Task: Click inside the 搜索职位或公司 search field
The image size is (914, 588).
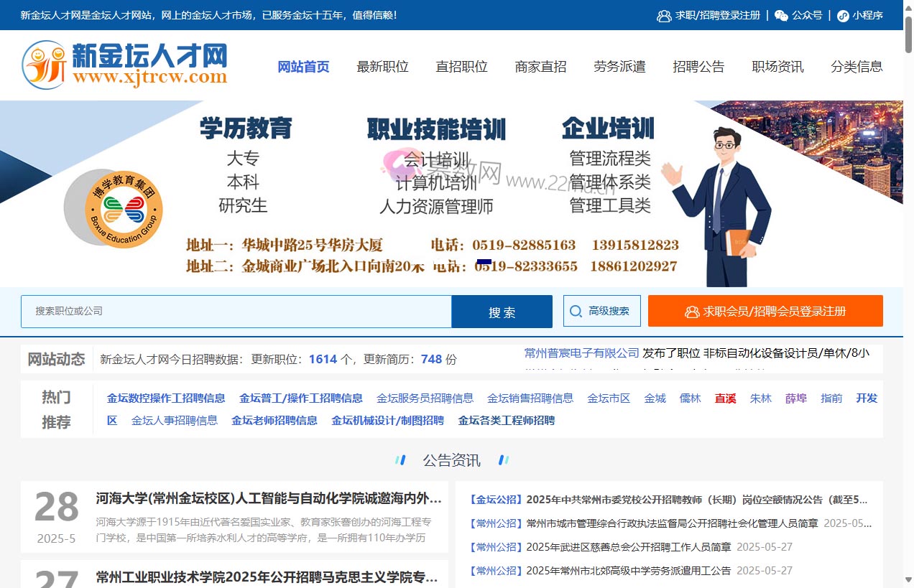Action: pos(237,311)
